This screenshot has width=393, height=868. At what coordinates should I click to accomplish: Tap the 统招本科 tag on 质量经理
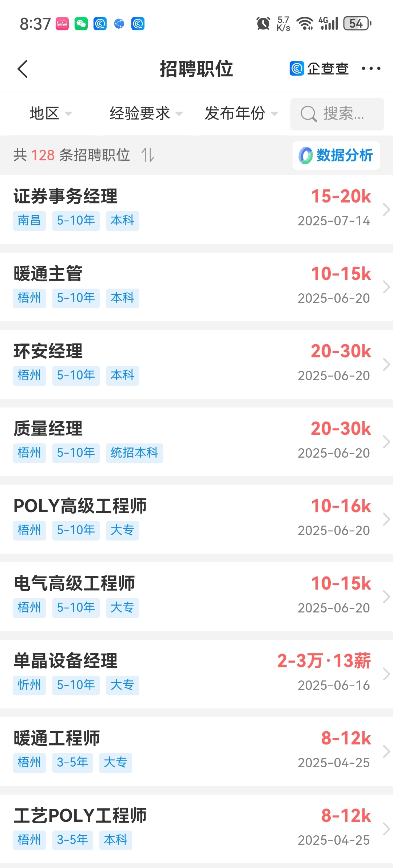tap(134, 453)
